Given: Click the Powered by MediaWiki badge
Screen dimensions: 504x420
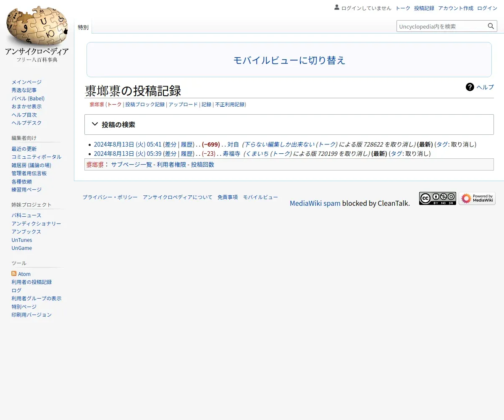Looking at the screenshot, I should pyautogui.click(x=477, y=198).
